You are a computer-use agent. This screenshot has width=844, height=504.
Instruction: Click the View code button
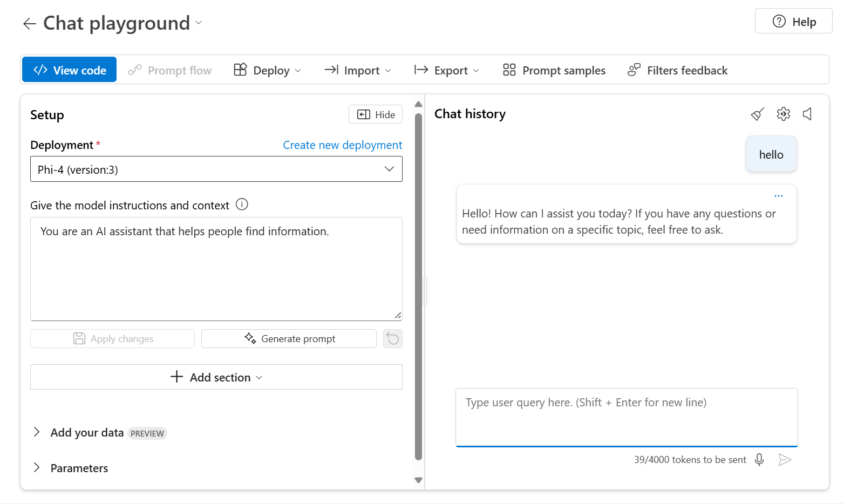(70, 70)
